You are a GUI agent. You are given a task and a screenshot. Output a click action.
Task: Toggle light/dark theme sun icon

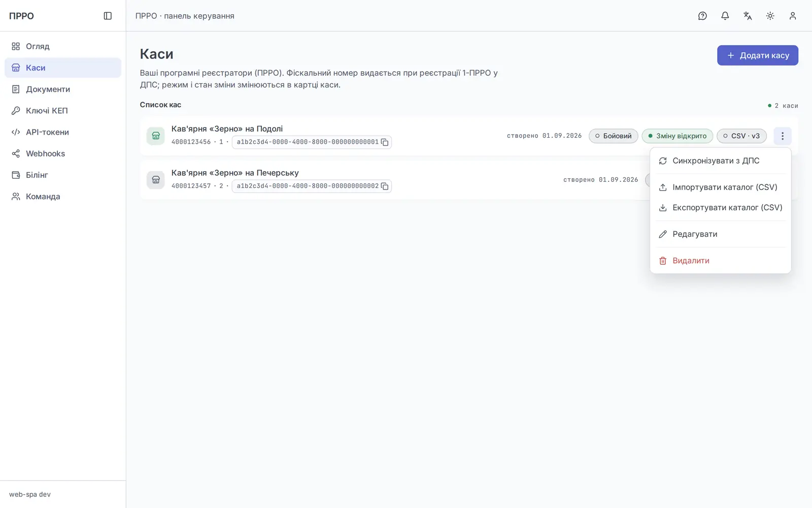[770, 16]
